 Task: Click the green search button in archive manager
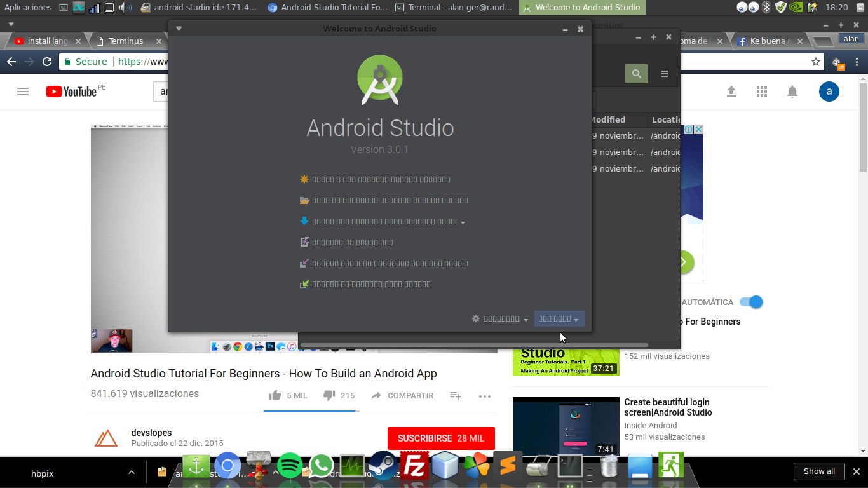pyautogui.click(x=636, y=74)
